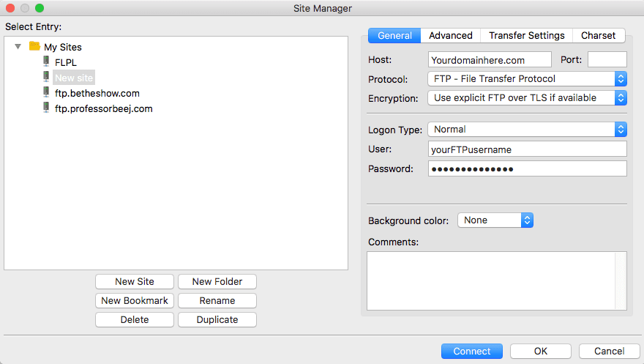Select ftp.betheshow.com in the site list

pos(97,93)
